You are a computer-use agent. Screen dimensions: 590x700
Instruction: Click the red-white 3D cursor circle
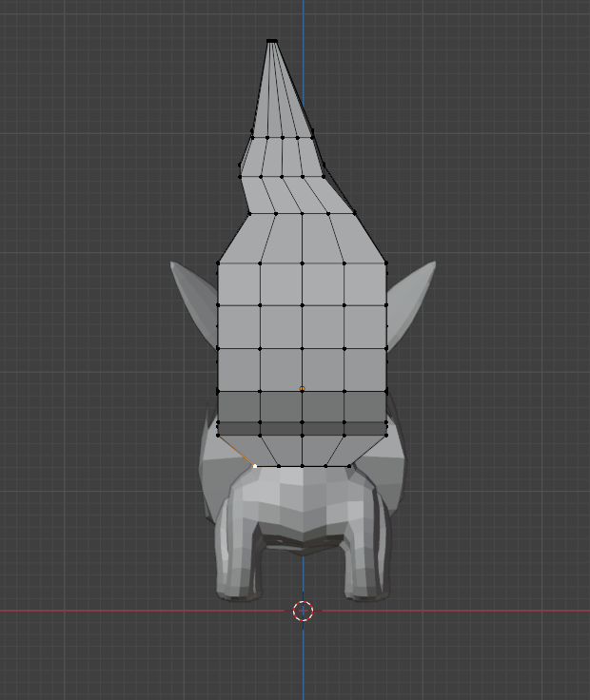[303, 611]
